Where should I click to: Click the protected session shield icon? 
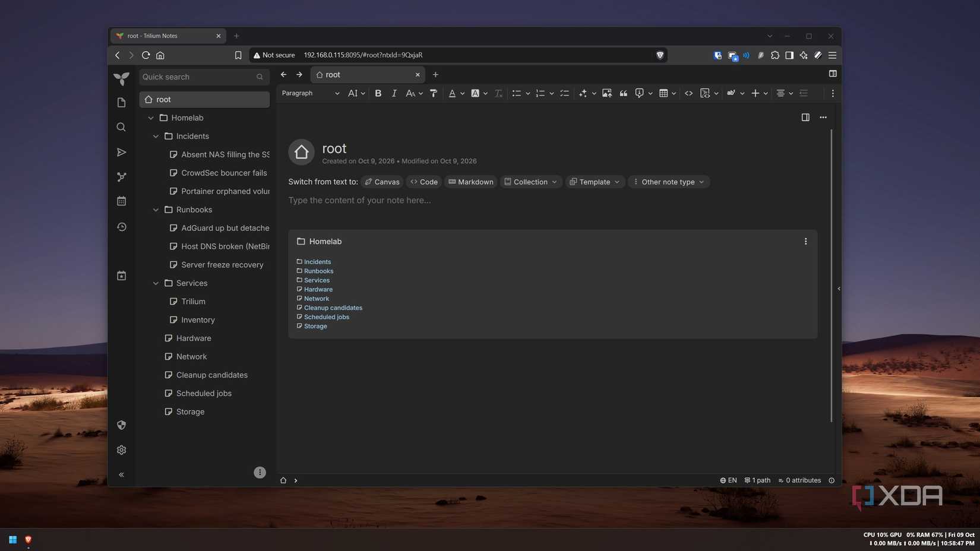121,425
